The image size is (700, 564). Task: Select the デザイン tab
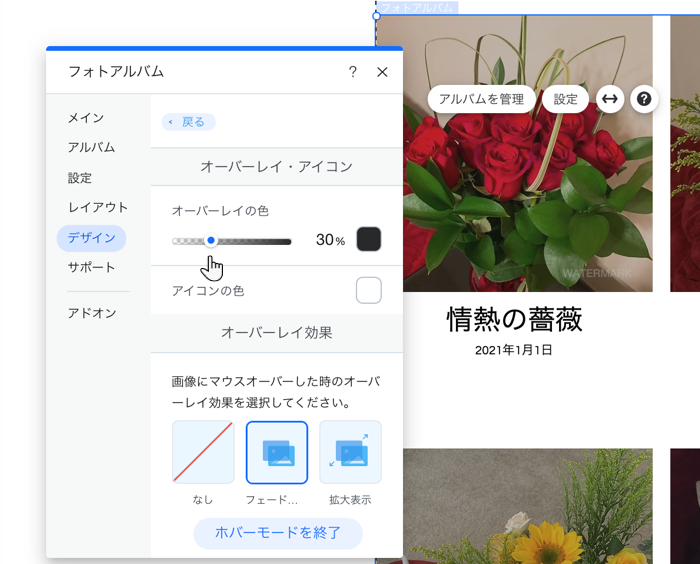91,238
